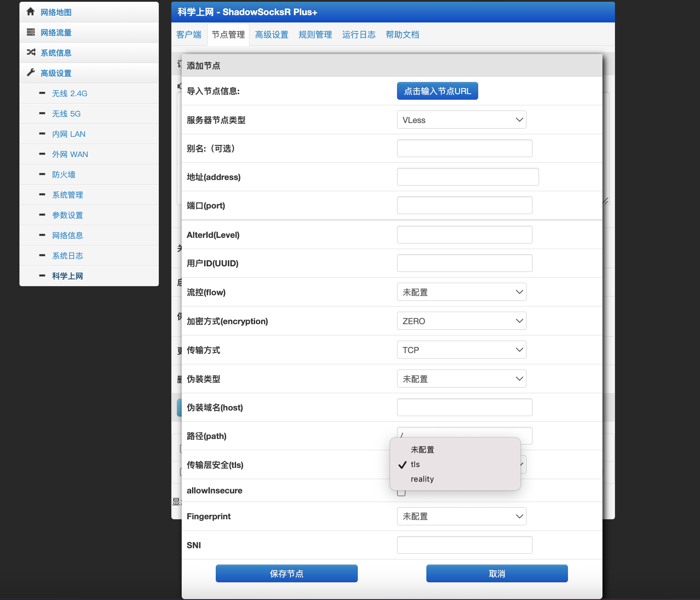Screen dimensions: 700x600
Task: Click the wrench icon beside 高级设置
Action: (31, 73)
